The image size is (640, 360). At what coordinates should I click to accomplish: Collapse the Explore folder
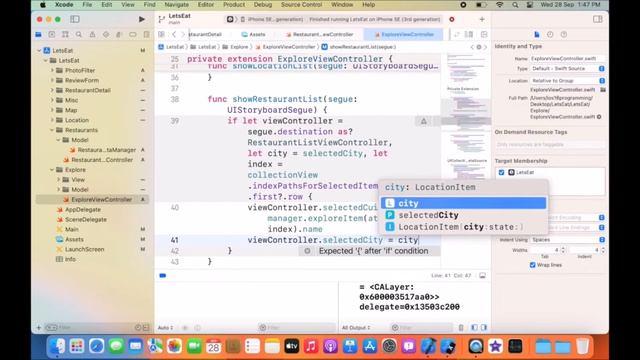click(x=52, y=170)
